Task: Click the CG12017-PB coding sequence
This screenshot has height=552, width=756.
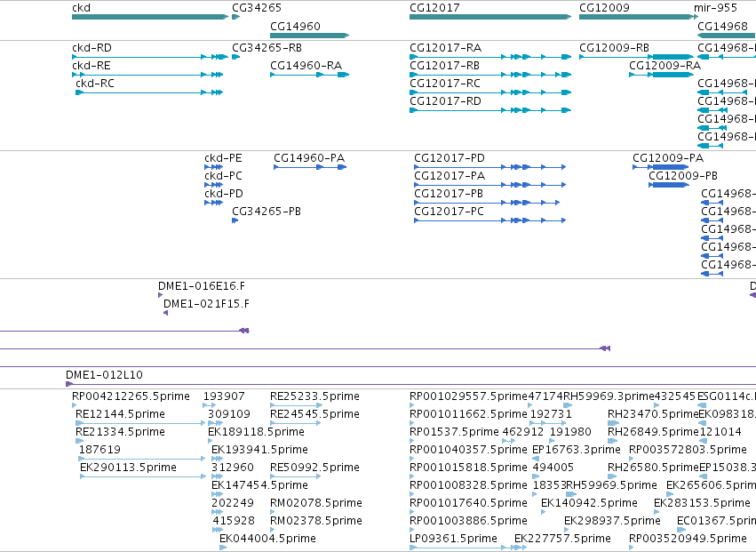Action: point(449,194)
